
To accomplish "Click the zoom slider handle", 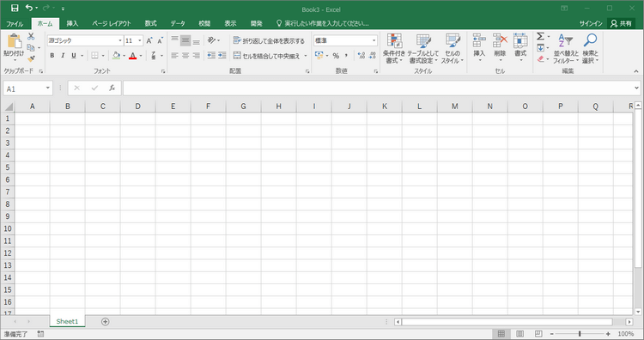I will click(580, 334).
